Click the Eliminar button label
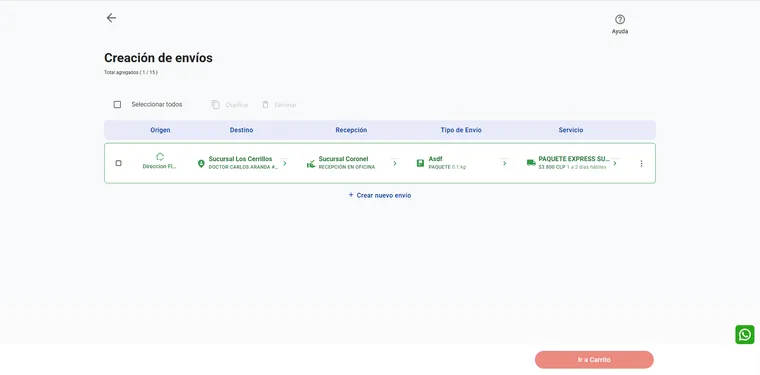760x375 pixels. click(x=285, y=105)
